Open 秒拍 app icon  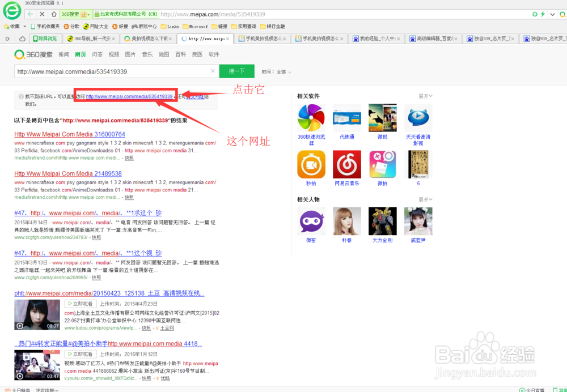pyautogui.click(x=311, y=164)
